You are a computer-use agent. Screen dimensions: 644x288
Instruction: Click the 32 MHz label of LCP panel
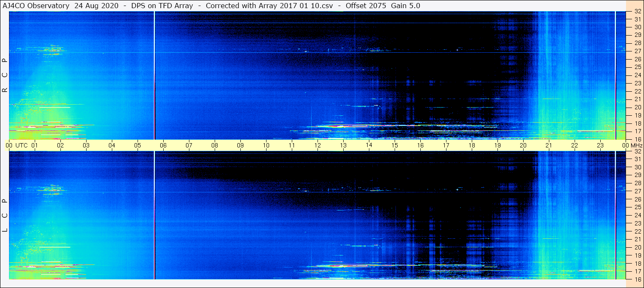[x=638, y=151]
